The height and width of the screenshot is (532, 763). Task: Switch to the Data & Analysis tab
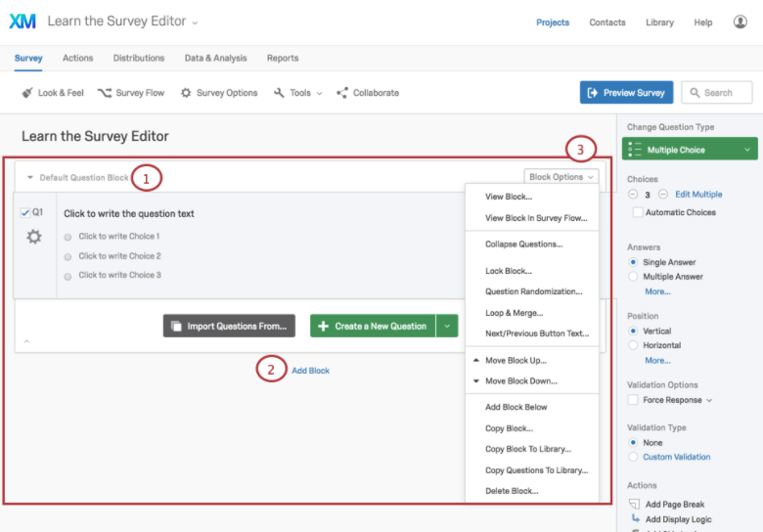pyautogui.click(x=215, y=58)
